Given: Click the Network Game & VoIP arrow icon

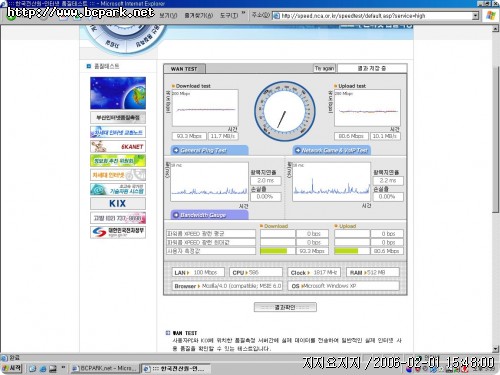Looking at the screenshot, I should pos(298,150).
